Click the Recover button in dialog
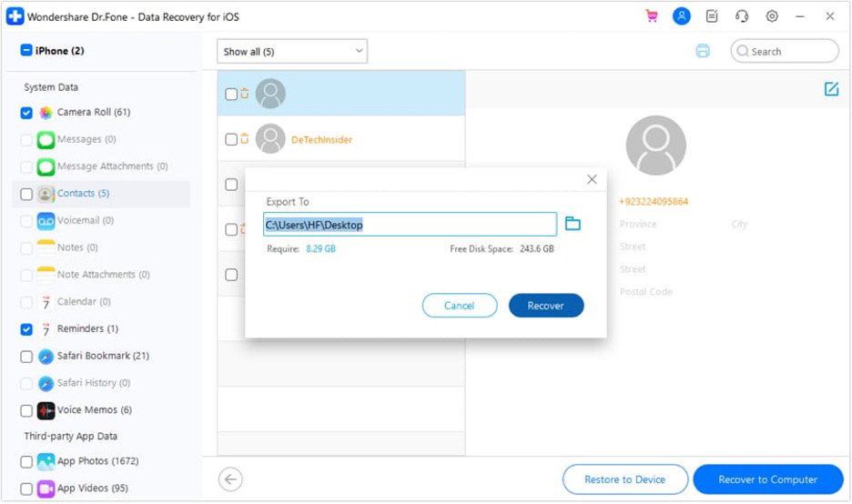Image resolution: width=852 pixels, height=504 pixels. (546, 306)
